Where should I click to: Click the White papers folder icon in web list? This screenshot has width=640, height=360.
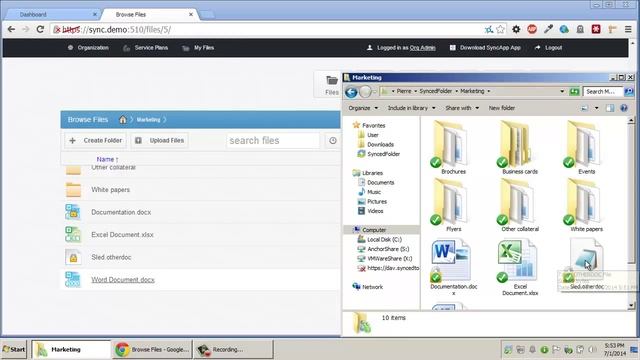coord(73,190)
